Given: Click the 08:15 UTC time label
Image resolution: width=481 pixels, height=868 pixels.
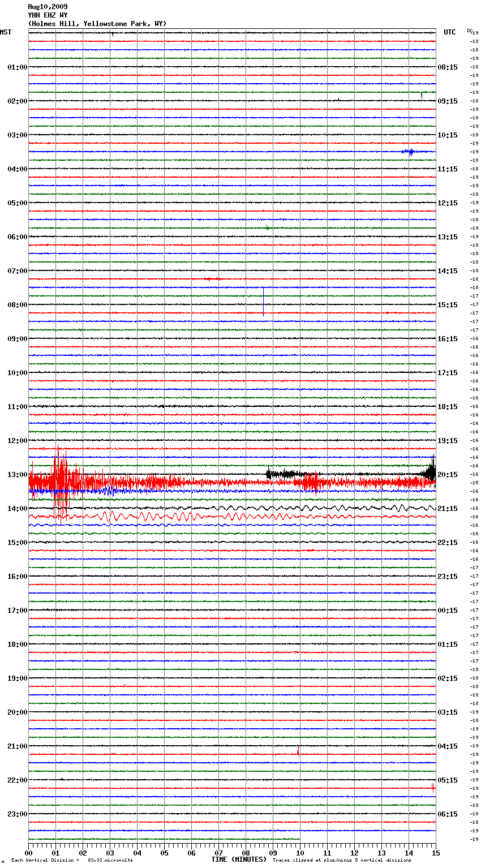Looking at the screenshot, I should pos(448,67).
